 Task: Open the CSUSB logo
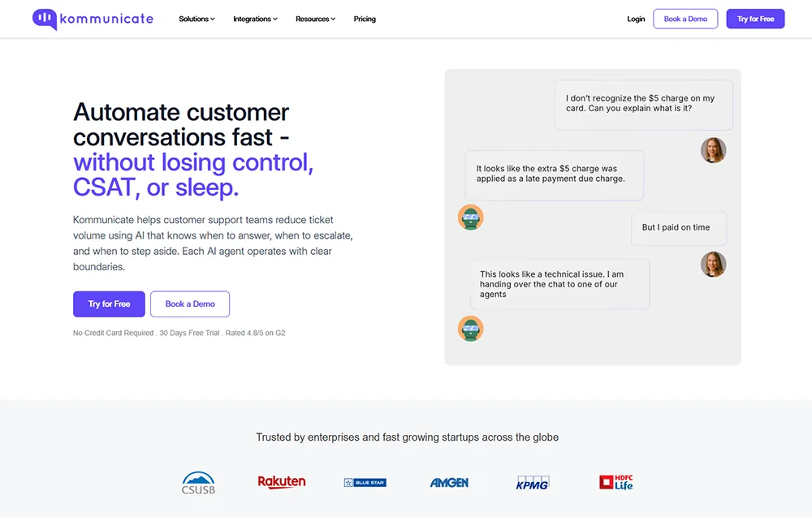coord(198,483)
